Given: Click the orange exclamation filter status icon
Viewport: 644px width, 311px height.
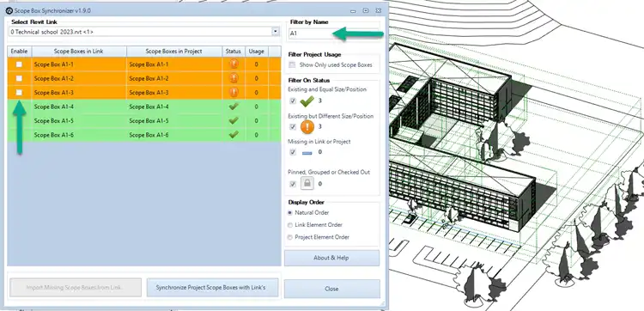Looking at the screenshot, I should pyautogui.click(x=307, y=126).
